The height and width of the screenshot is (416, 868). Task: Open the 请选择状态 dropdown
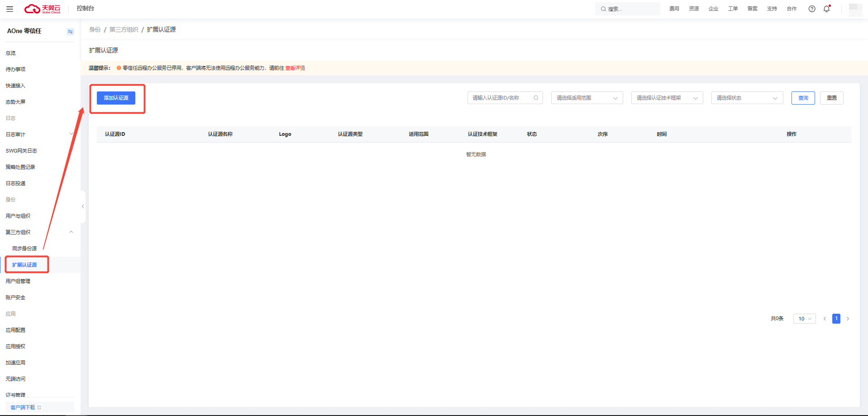pyautogui.click(x=747, y=98)
